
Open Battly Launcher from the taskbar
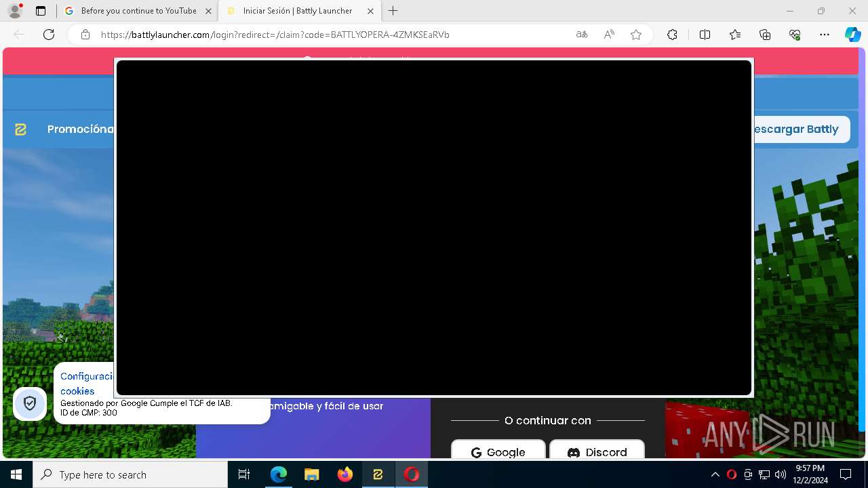click(x=378, y=474)
